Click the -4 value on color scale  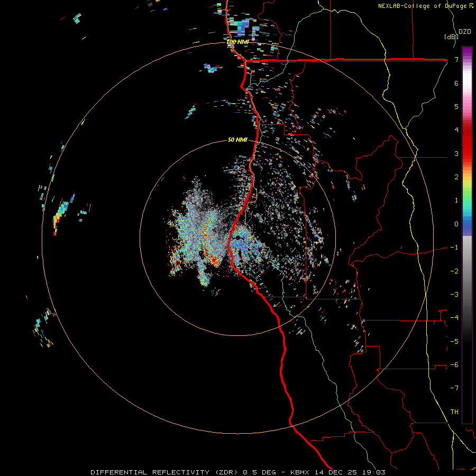[x=454, y=318]
